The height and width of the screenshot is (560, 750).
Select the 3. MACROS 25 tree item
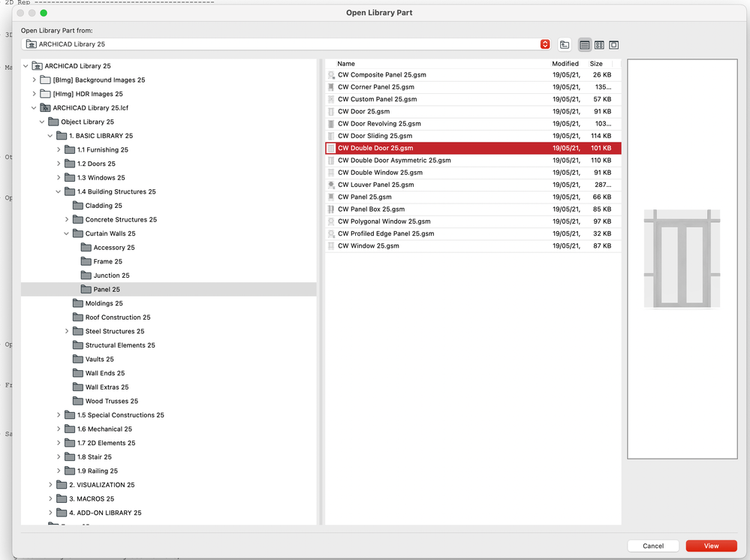pos(92,498)
